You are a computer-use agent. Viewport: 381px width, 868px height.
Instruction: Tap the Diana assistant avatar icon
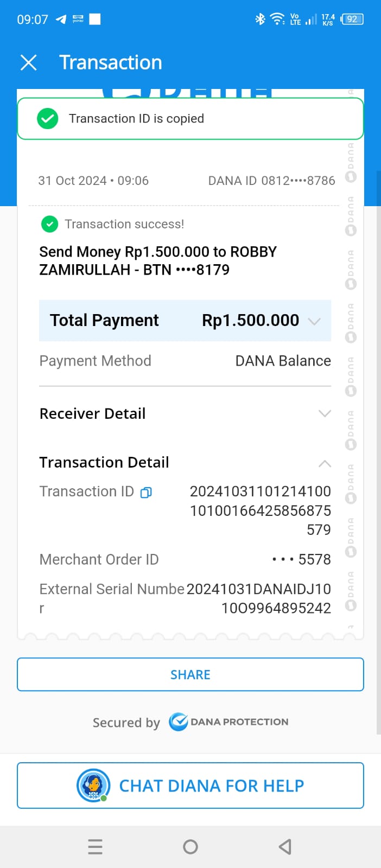pos(93,785)
